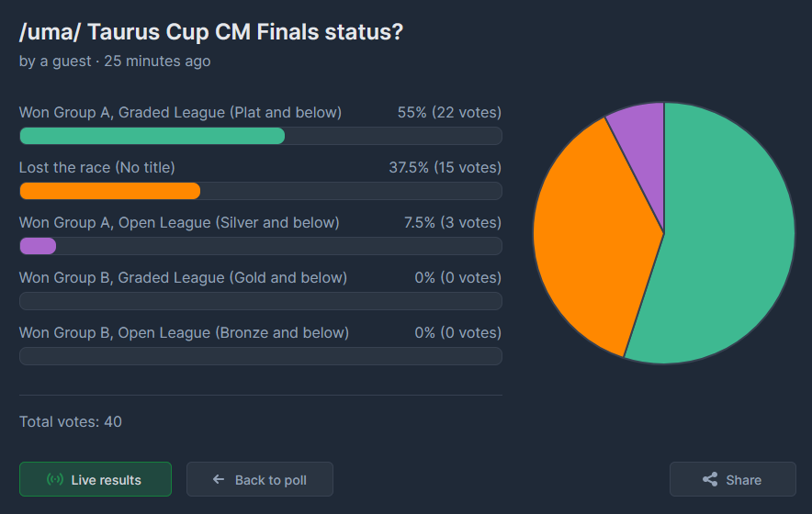Click the live results broadcast icon
The width and height of the screenshot is (812, 514).
point(55,480)
